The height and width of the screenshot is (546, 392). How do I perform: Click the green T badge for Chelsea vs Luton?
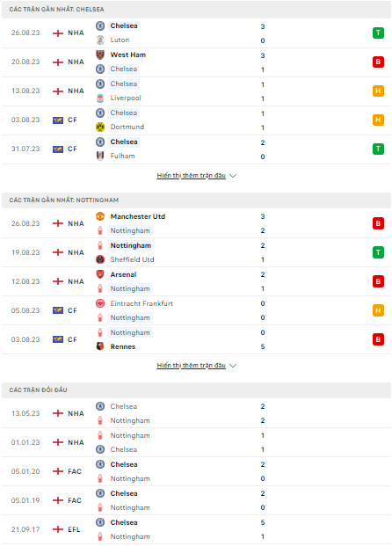378,33
